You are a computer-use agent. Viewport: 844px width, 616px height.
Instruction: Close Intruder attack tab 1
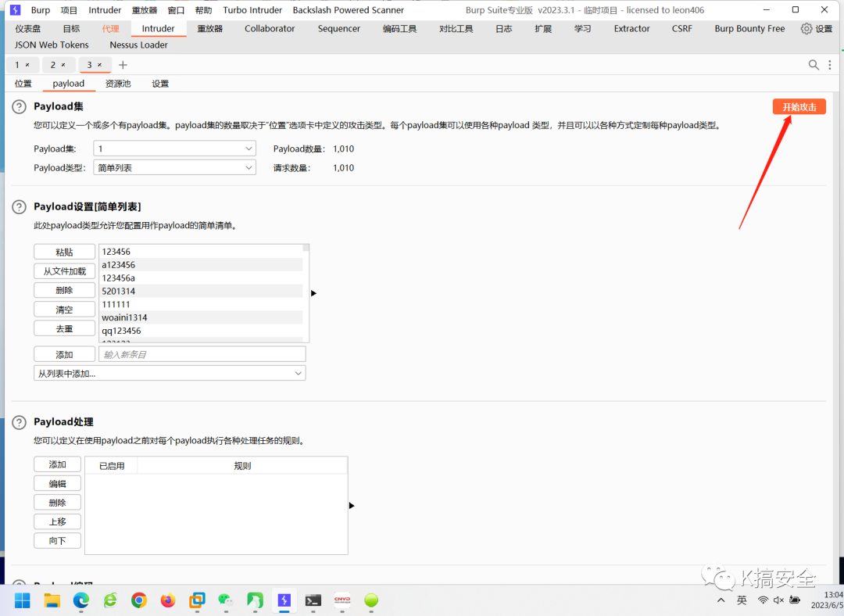27,65
